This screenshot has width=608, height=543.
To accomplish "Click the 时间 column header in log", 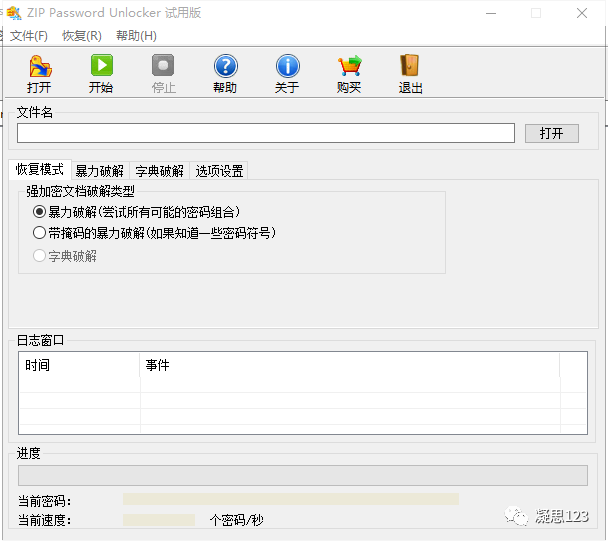I will [79, 365].
